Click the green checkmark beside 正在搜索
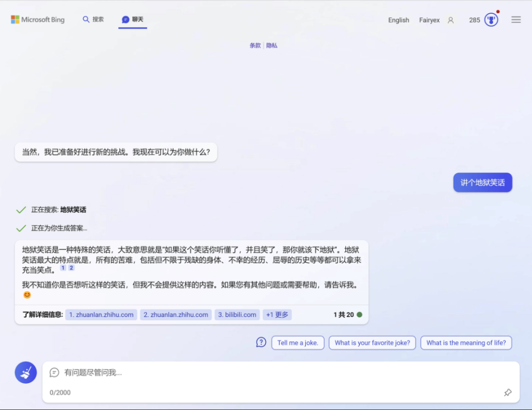The width and height of the screenshot is (532, 410). point(21,209)
